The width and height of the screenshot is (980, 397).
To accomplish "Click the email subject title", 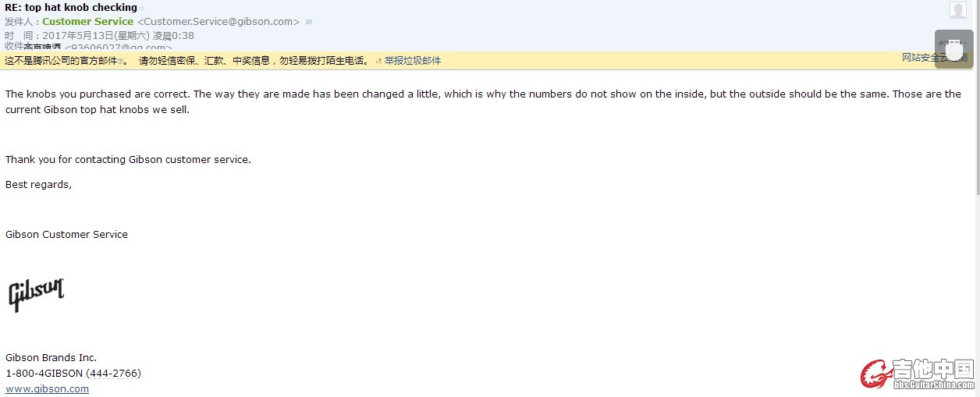I will coord(71,8).
